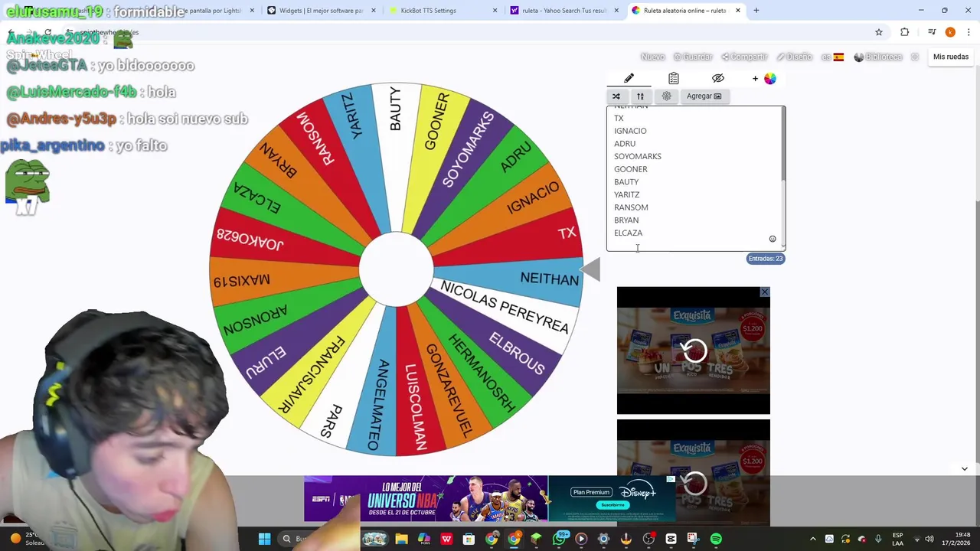
Task: Select the YARITZ entry in the list
Action: tap(626, 194)
